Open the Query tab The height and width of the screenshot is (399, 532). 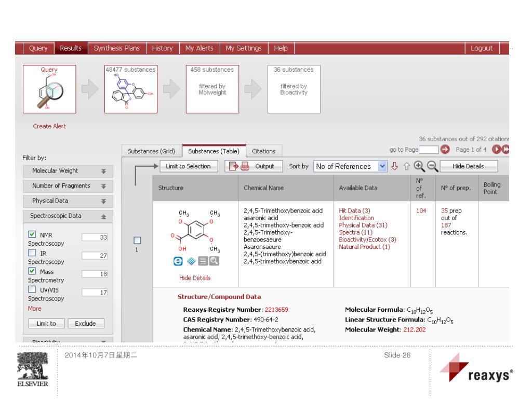[38, 48]
